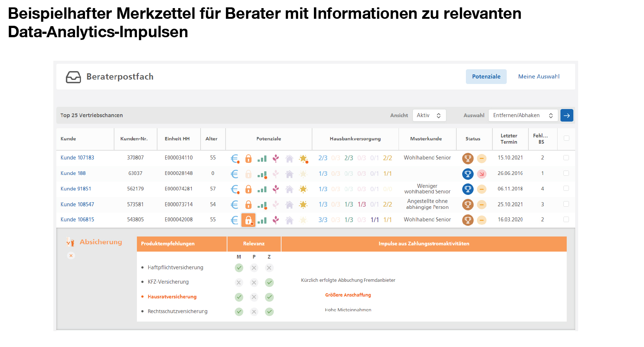Click the red downward arrow status for Kunde 188
Screen dimensions: 644x347
pos(481,173)
